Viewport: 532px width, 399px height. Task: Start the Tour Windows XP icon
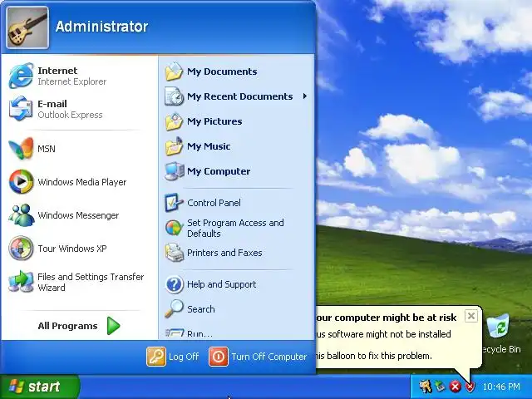coord(21,248)
